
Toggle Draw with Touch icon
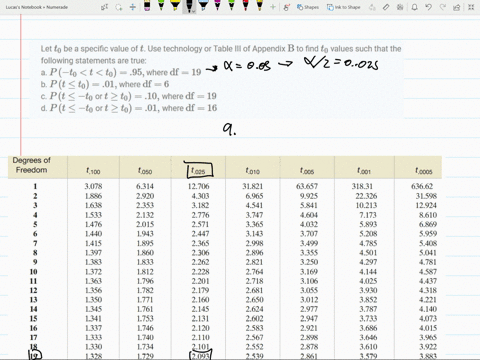[x=287, y=7]
